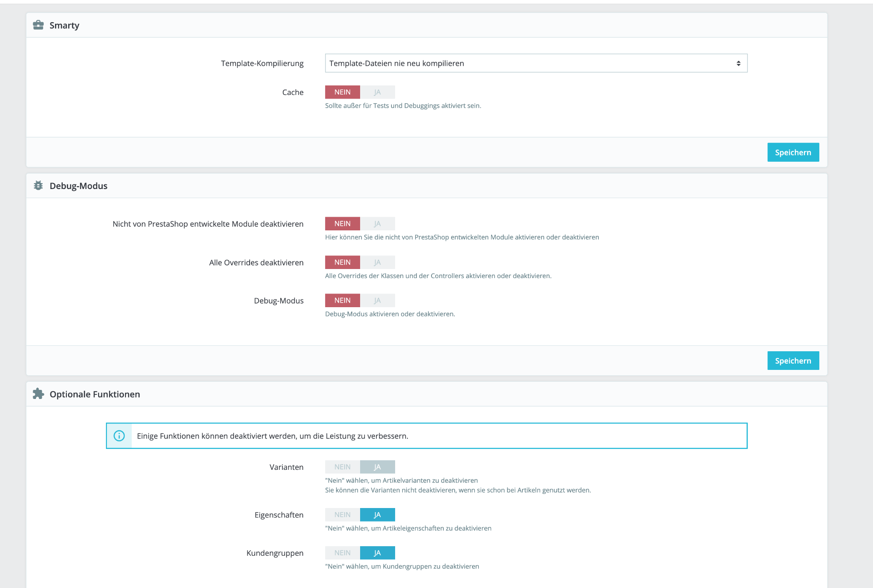Turn on Debug-Modus with JA
This screenshot has height=588, width=873.
click(x=377, y=300)
